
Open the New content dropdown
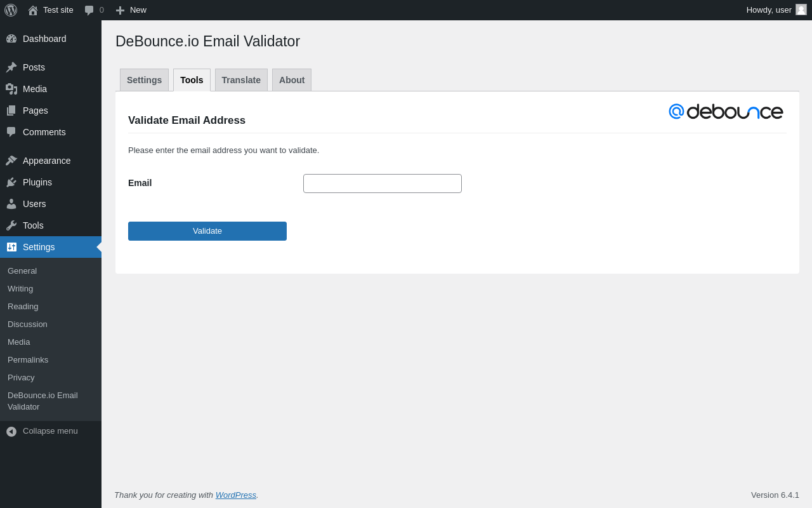coord(131,10)
